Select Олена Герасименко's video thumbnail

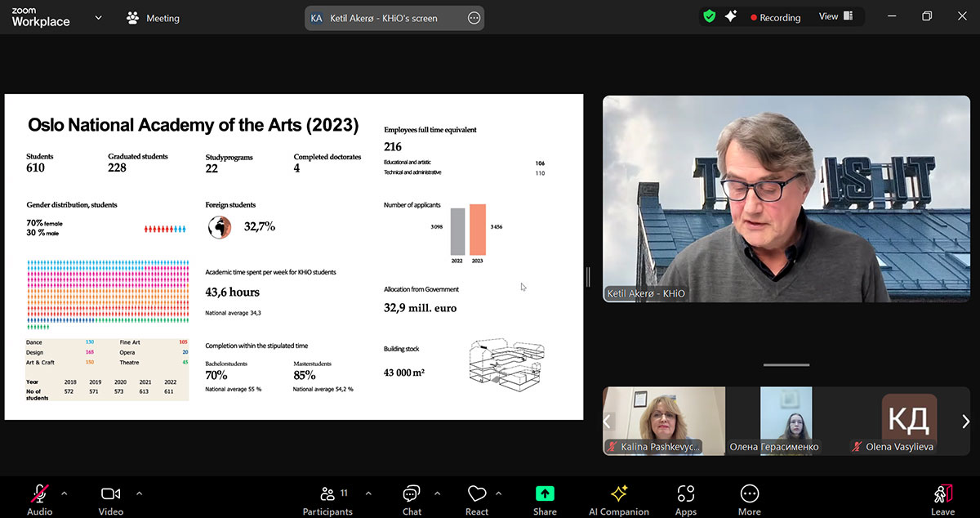786,421
